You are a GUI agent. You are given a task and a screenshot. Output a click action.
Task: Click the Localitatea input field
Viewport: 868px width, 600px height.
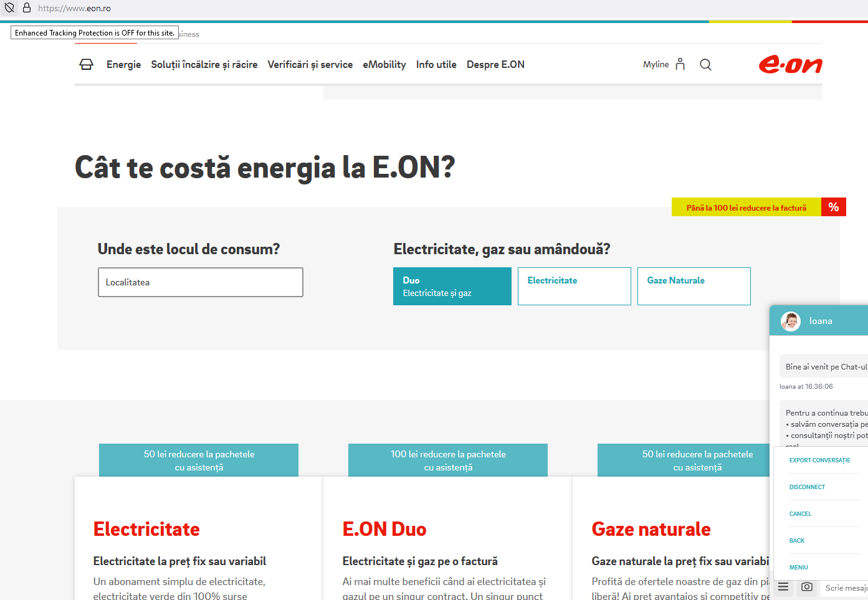(200, 282)
